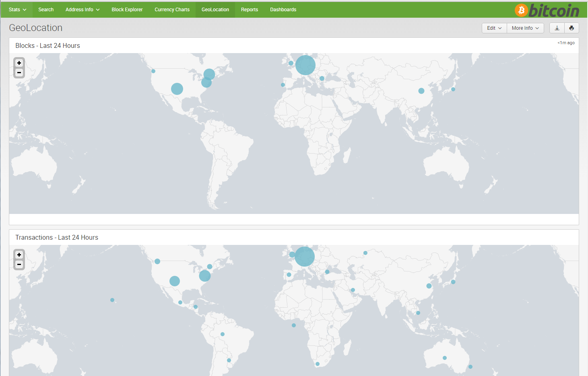Image resolution: width=588 pixels, height=376 pixels.
Task: Switch to Currency Charts
Action: (x=172, y=10)
